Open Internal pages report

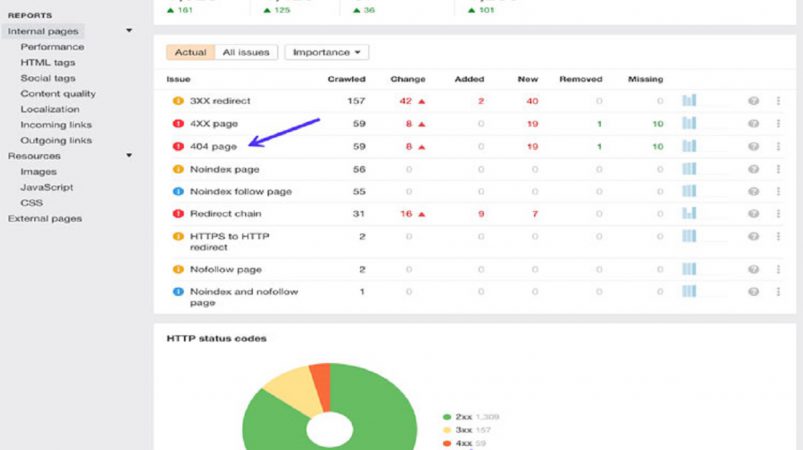(43, 31)
